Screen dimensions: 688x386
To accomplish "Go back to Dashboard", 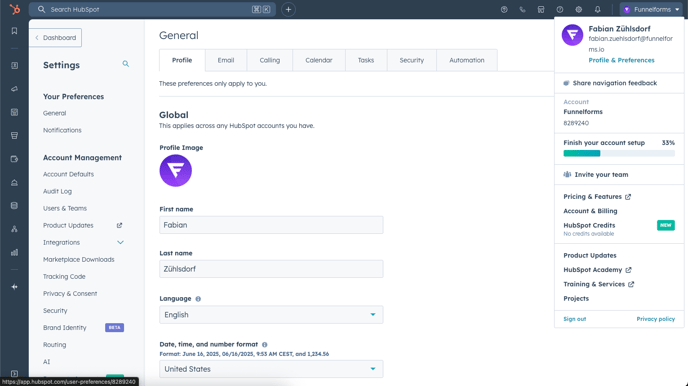I will coord(56,38).
